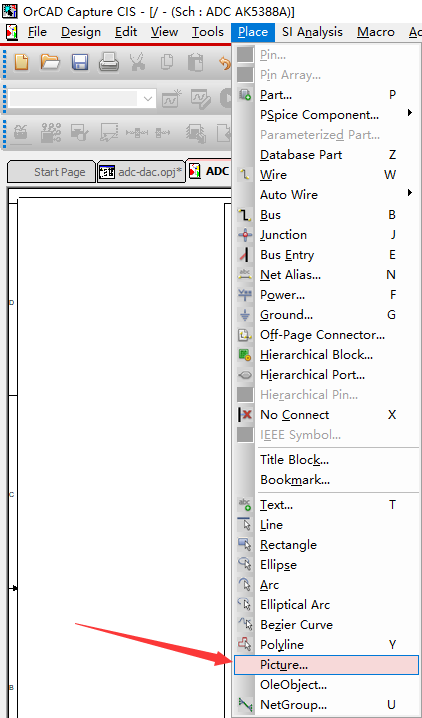Open the Macro menu

(x=376, y=32)
